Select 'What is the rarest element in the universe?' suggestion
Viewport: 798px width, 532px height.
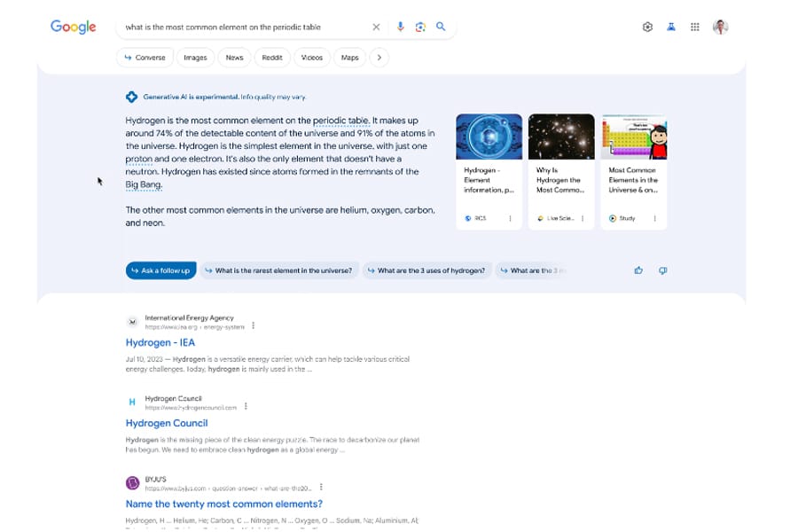pyautogui.click(x=279, y=270)
